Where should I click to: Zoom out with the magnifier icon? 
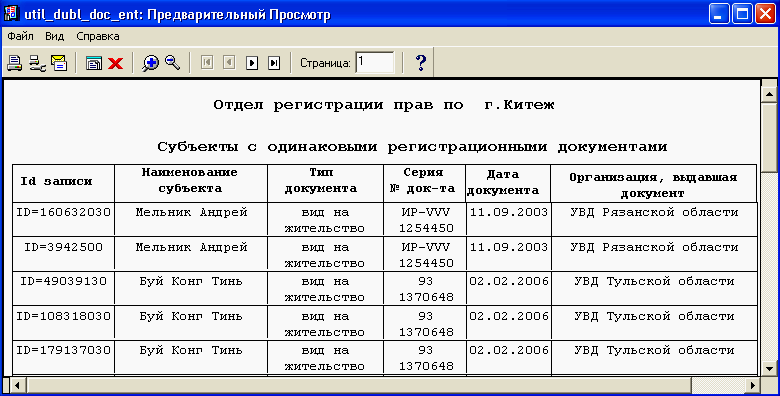172,63
